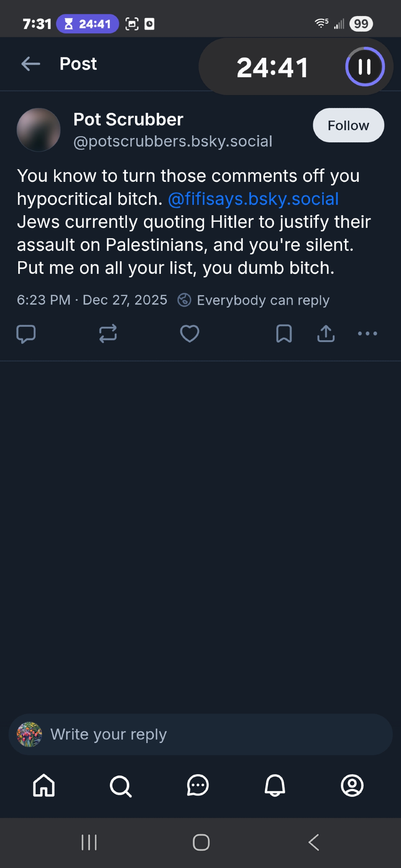The image size is (401, 868).
Task: Tap the hourglass timer pill in status bar
Action: point(87,24)
